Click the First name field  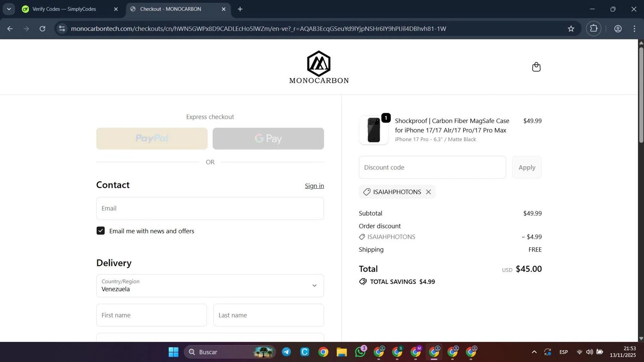(152, 315)
